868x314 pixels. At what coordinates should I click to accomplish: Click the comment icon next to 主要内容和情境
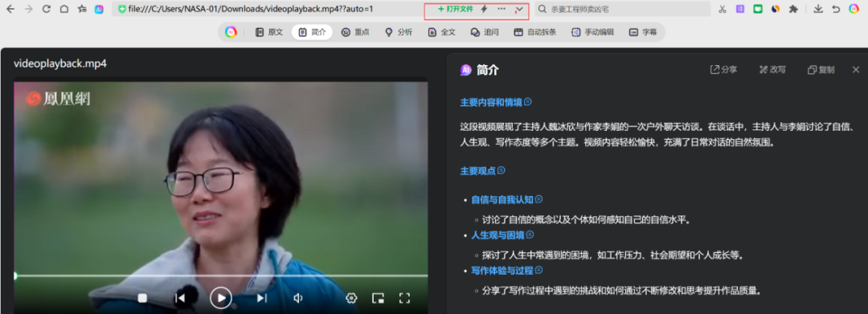point(527,102)
